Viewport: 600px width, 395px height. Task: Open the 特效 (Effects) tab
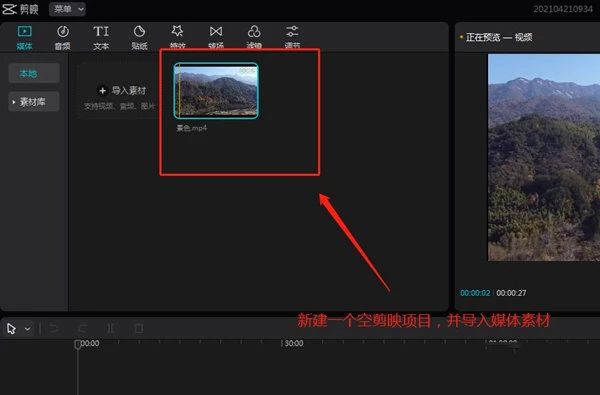[178, 37]
